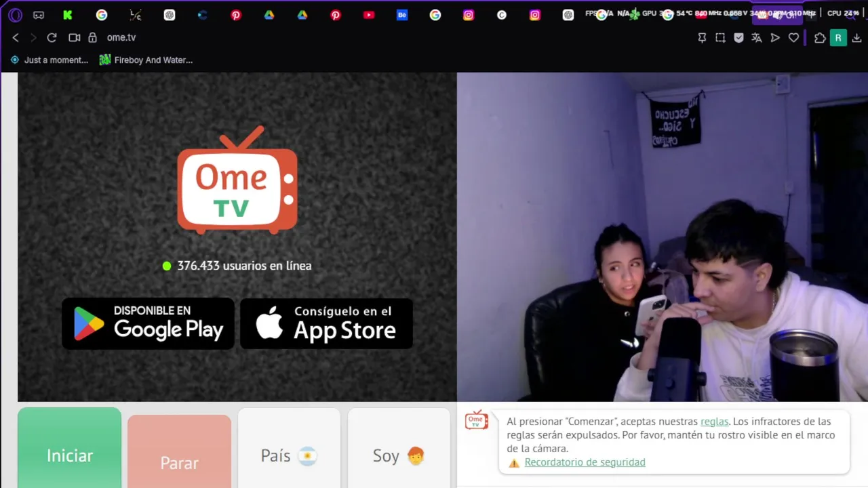Open the 'reglas' rules link
This screenshot has width=868, height=488.
(x=714, y=422)
